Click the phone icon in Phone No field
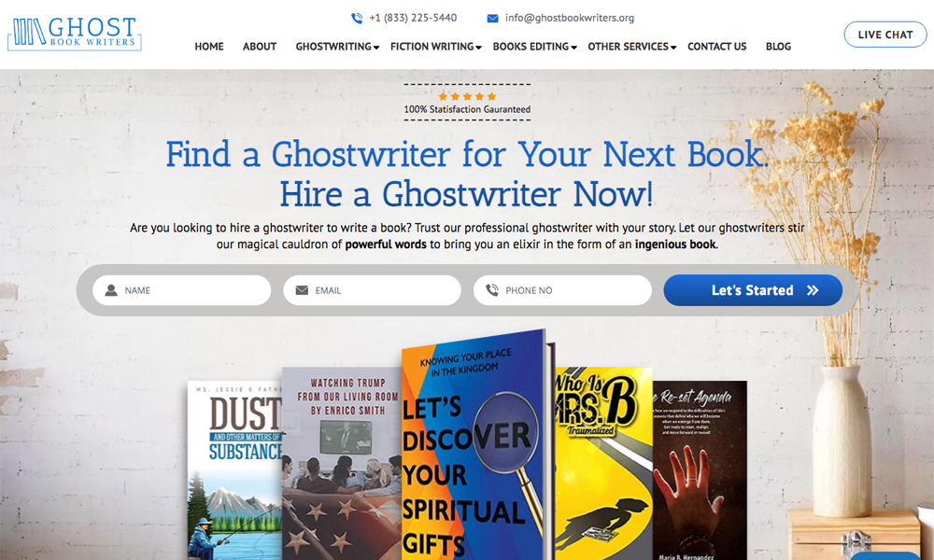The height and width of the screenshot is (560, 934). (492, 290)
